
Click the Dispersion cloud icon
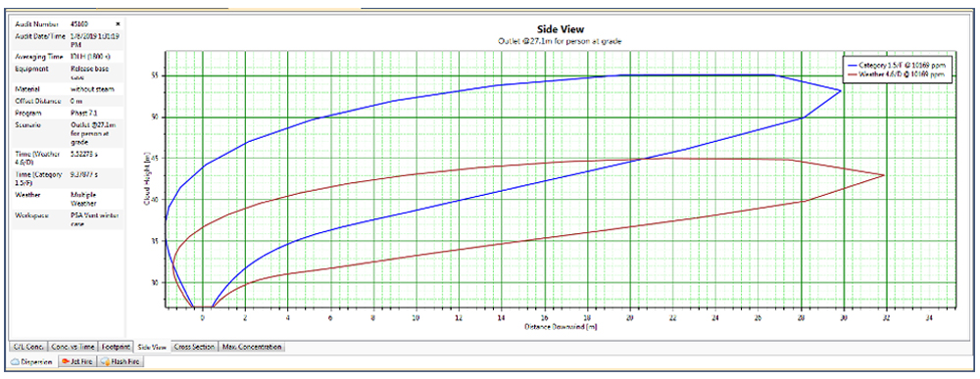(x=15, y=361)
